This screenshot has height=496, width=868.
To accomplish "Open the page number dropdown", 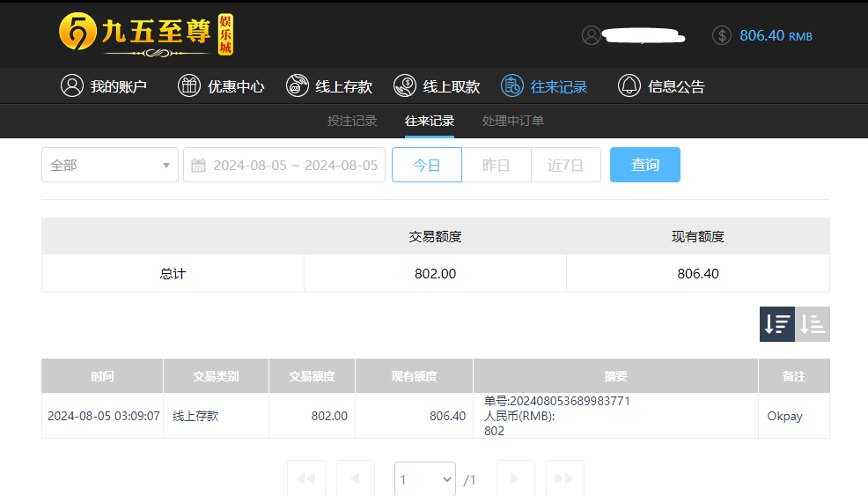I will (424, 479).
